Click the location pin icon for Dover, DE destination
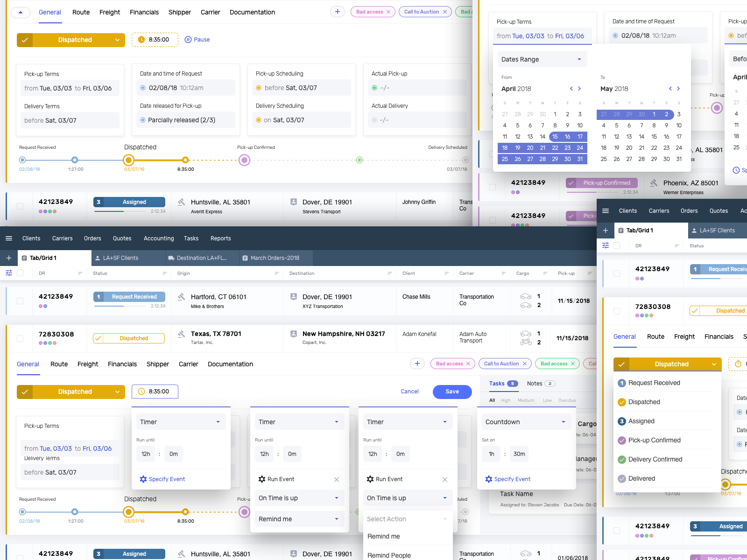This screenshot has width=747, height=560. pos(293,297)
